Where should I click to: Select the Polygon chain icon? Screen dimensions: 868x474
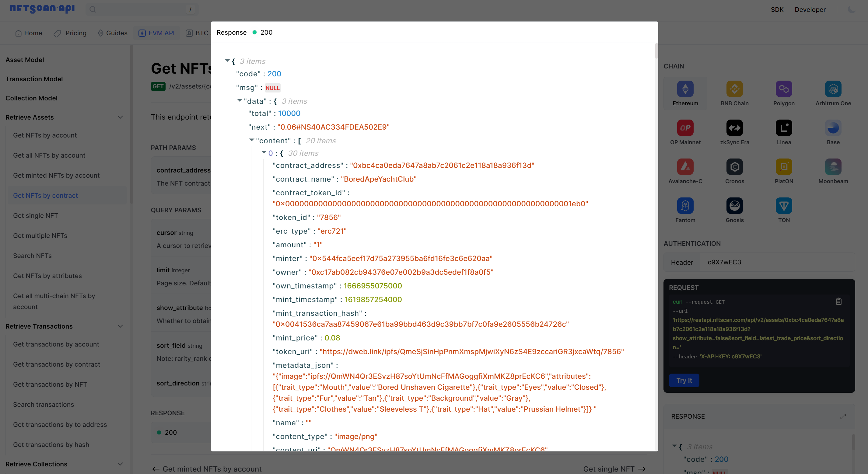pos(783,89)
